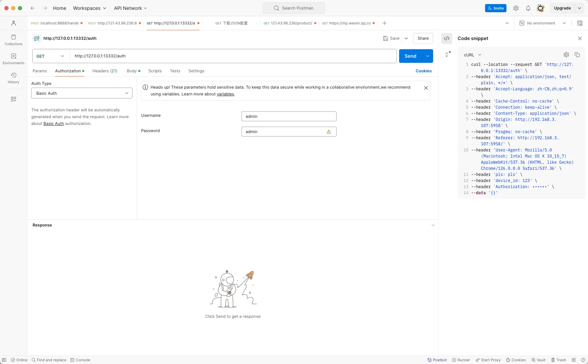Viewport: 588px width, 364px height.
Task: Open Trash in status bar
Action: click(x=558, y=360)
